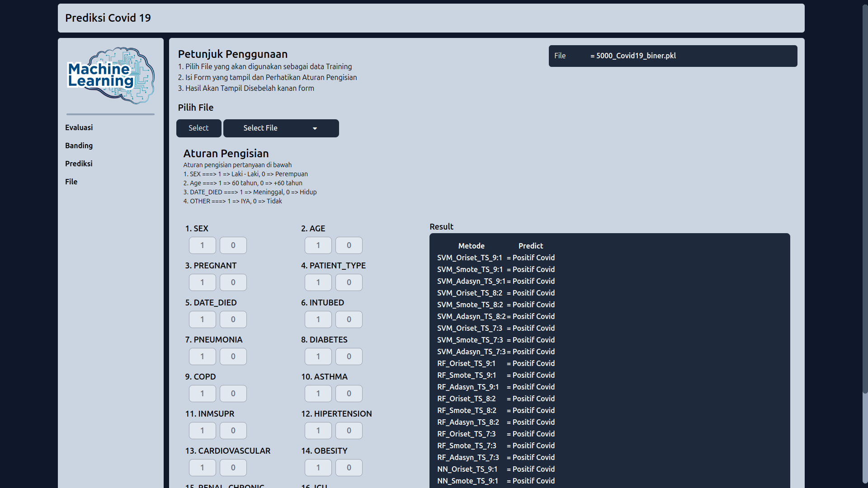The height and width of the screenshot is (488, 868).
Task: Go to the Prediksi page
Action: coord(79,164)
